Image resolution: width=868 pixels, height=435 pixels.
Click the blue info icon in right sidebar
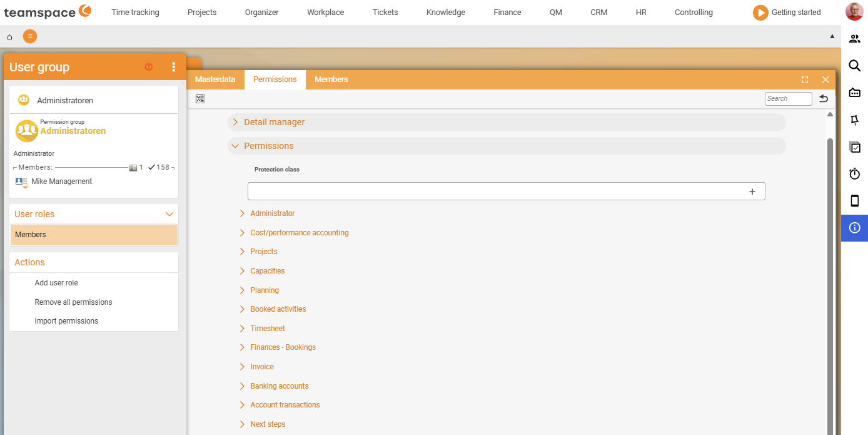coord(855,228)
